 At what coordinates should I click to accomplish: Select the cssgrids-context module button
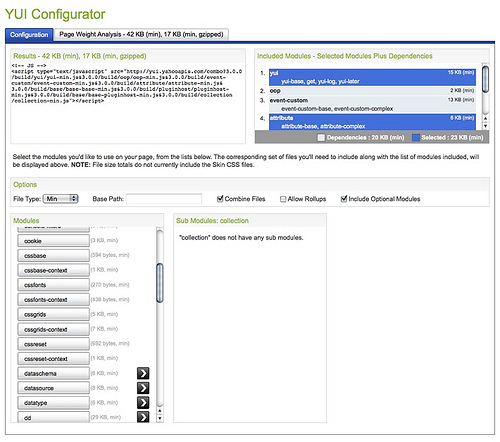53,329
